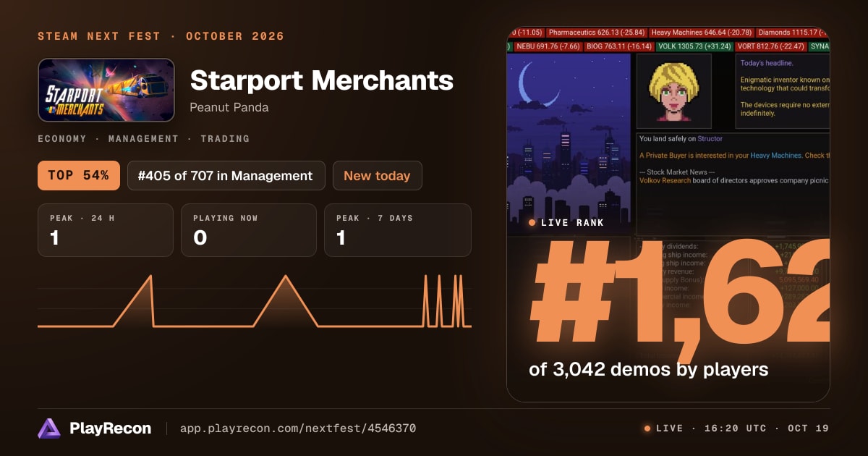Image resolution: width=868 pixels, height=456 pixels.
Task: Click the NEBU 691.76 stock ticker
Action: [x=548, y=46]
